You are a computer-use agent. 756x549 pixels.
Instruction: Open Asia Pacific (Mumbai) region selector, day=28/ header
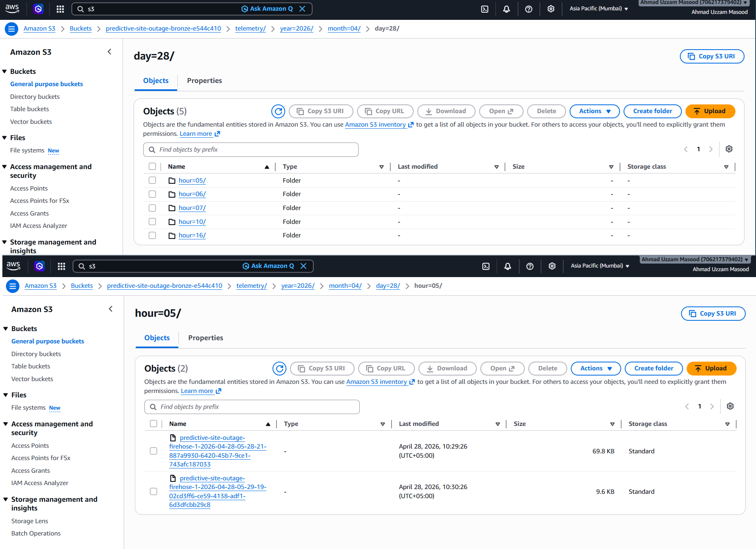599,8
